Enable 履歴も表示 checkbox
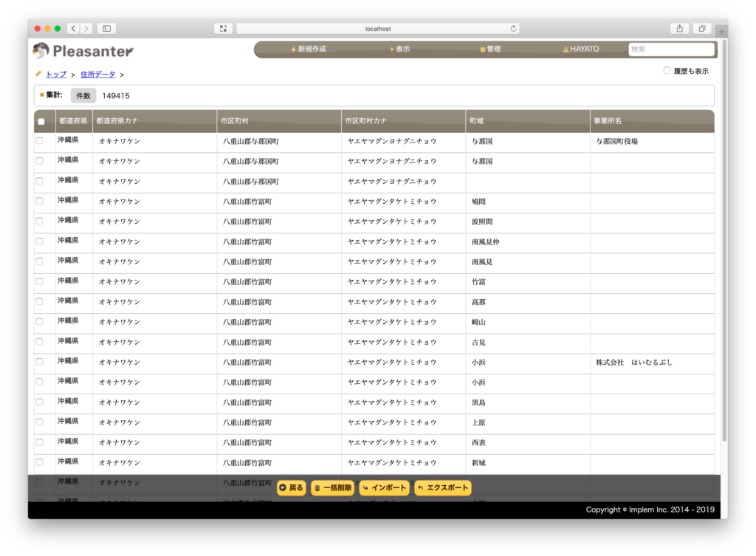This screenshot has width=756, height=556. 667,70
